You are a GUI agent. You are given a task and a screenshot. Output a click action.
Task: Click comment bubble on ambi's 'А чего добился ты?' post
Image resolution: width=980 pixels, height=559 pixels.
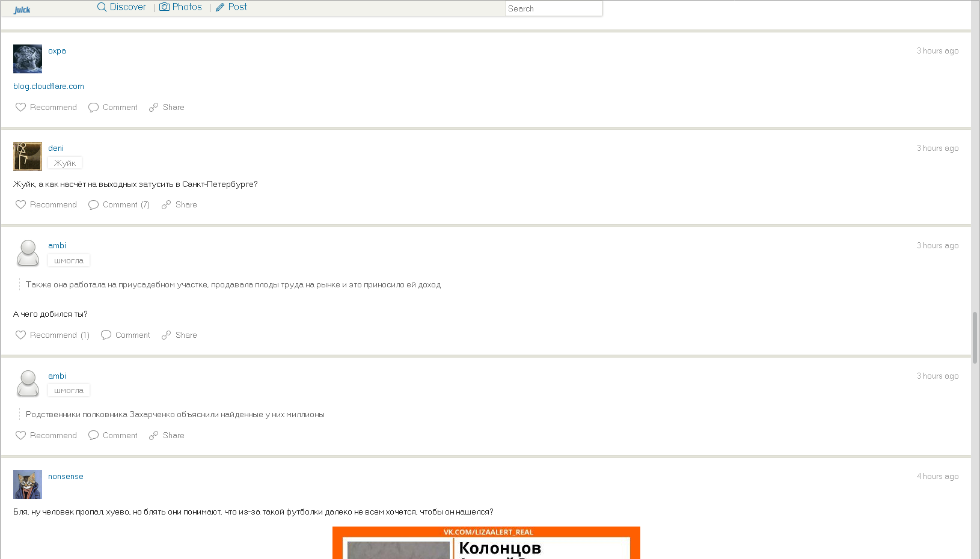coord(106,335)
